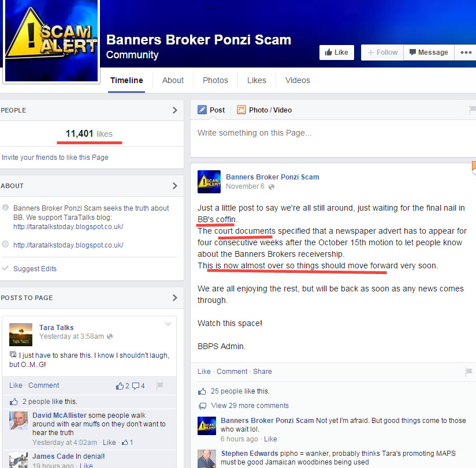
Task: Open the Photos tab
Action: pyautogui.click(x=215, y=80)
